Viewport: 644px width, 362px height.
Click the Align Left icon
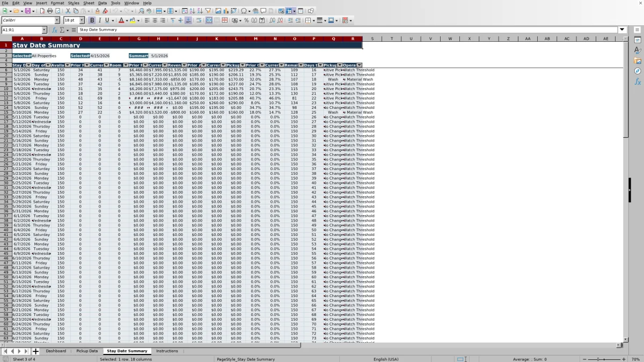147,20
